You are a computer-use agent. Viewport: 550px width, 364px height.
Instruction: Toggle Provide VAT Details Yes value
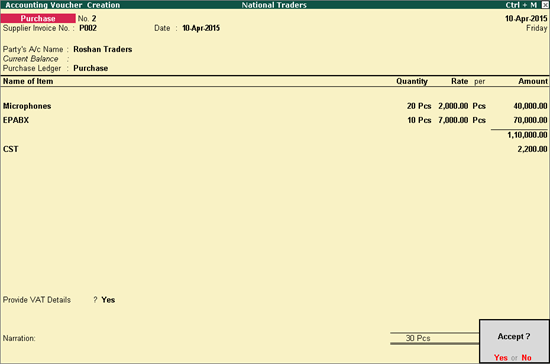[108, 300]
